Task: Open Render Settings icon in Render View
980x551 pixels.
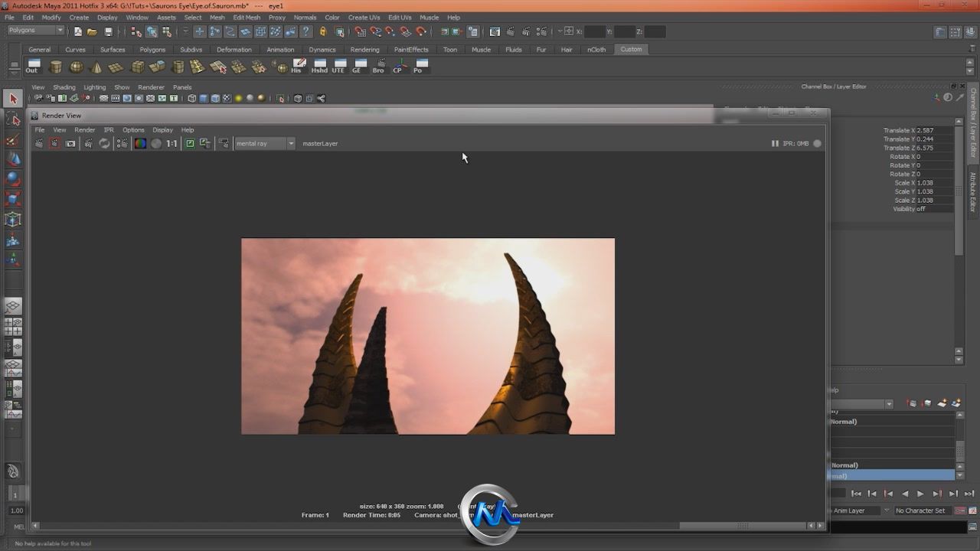Action: click(122, 143)
